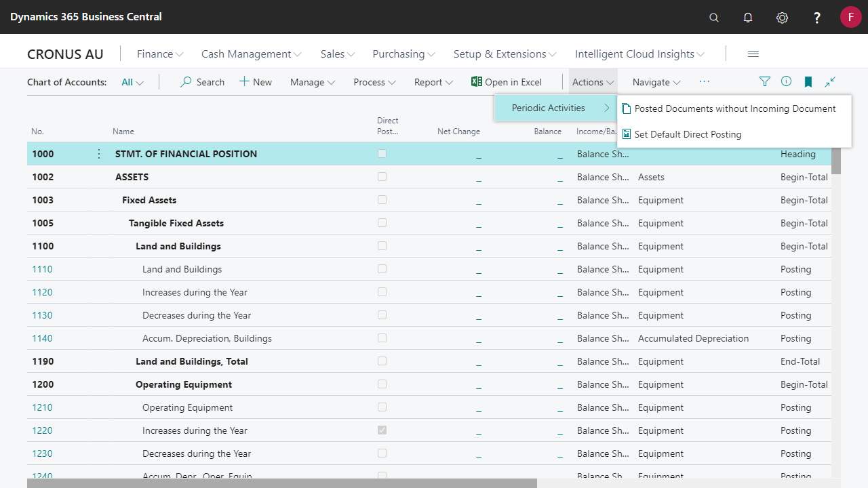Open the notifications bell
Image resolution: width=868 pixels, height=488 pixels.
coord(748,18)
